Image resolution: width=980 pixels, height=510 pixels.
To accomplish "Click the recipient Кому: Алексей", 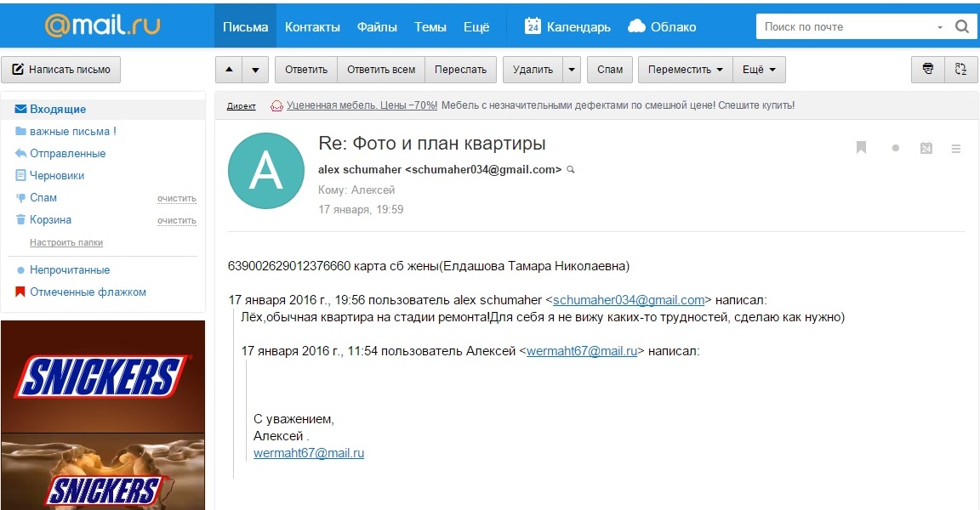I will pyautogui.click(x=356, y=190).
